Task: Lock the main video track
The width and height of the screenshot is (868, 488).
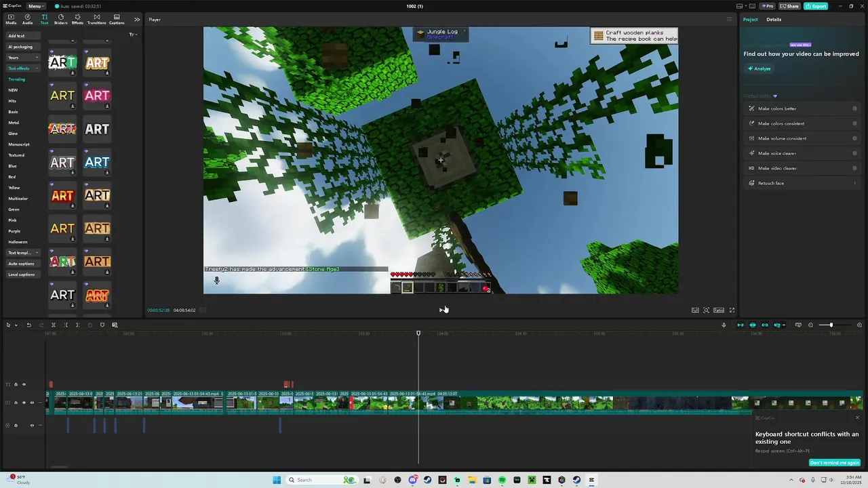Action: click(16, 403)
